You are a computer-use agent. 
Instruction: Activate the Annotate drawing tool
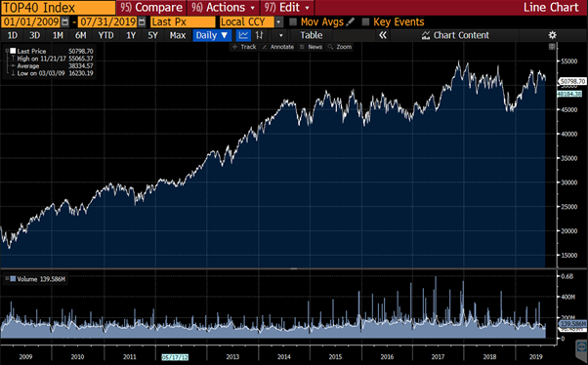277,47
